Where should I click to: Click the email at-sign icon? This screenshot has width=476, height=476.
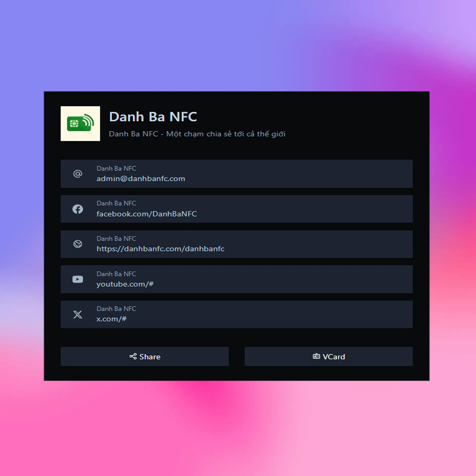78,174
